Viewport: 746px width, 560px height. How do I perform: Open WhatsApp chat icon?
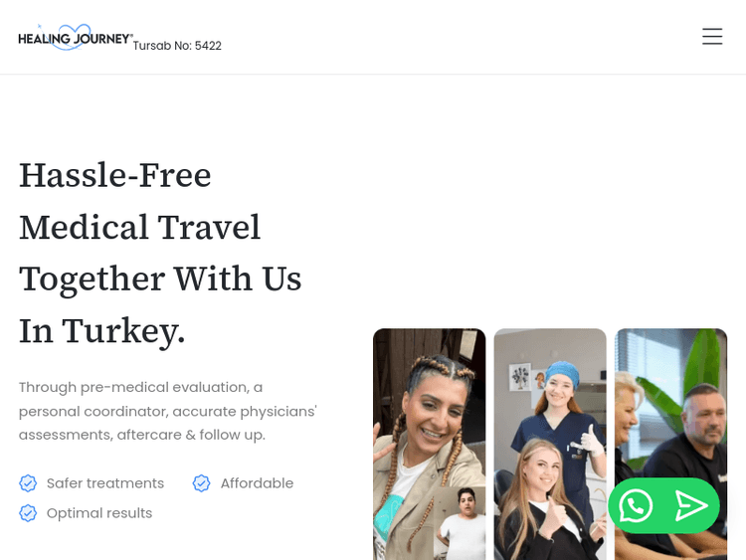click(636, 505)
